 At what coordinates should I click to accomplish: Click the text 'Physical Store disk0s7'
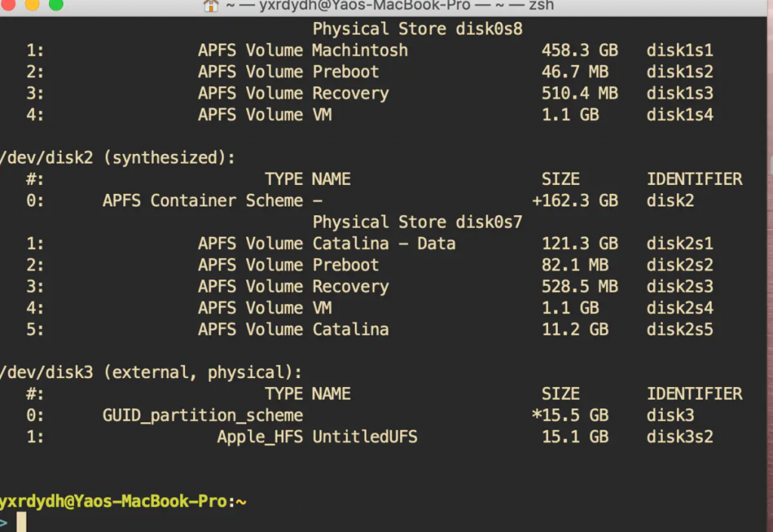pyautogui.click(x=417, y=222)
